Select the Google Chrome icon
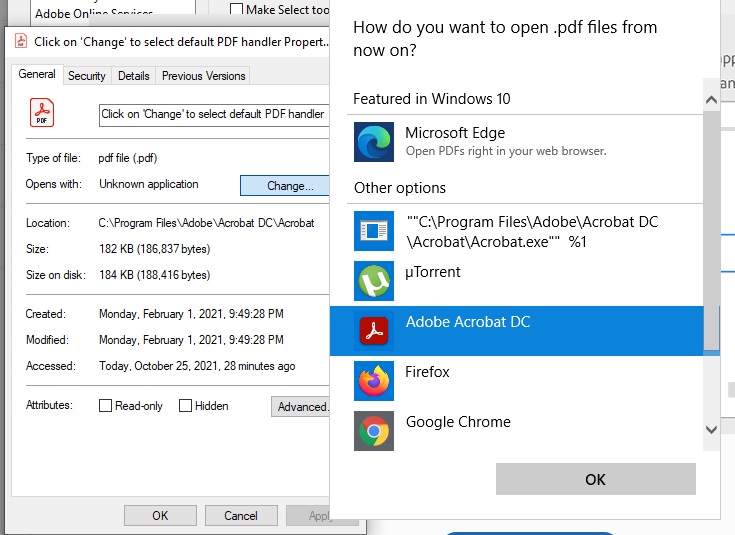This screenshot has width=735, height=535. point(374,431)
